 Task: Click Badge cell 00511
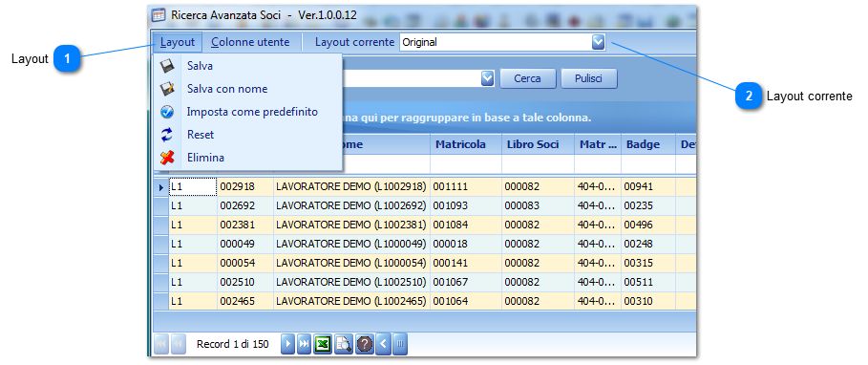coord(648,282)
